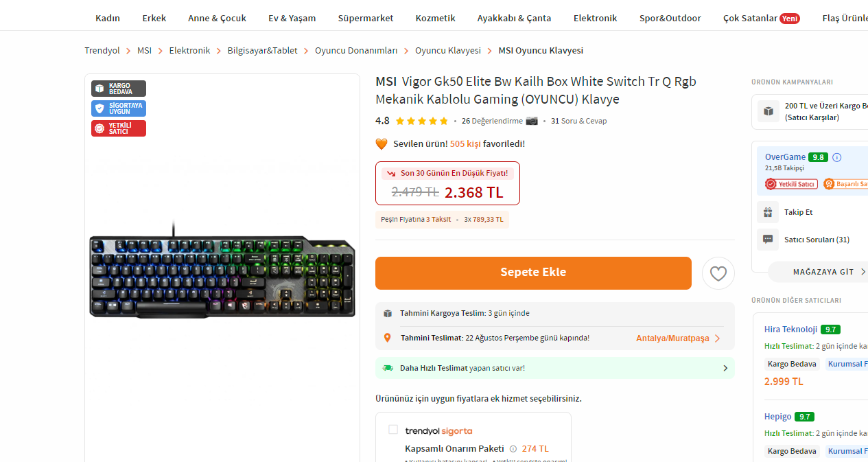Click the Takip Et gift icon
This screenshot has height=462, width=868.
tap(768, 212)
